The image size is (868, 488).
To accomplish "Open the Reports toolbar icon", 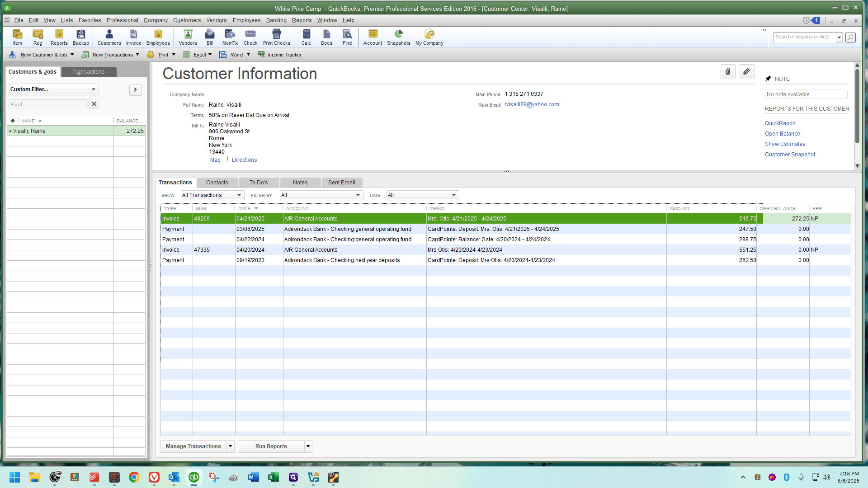I will 59,37.
